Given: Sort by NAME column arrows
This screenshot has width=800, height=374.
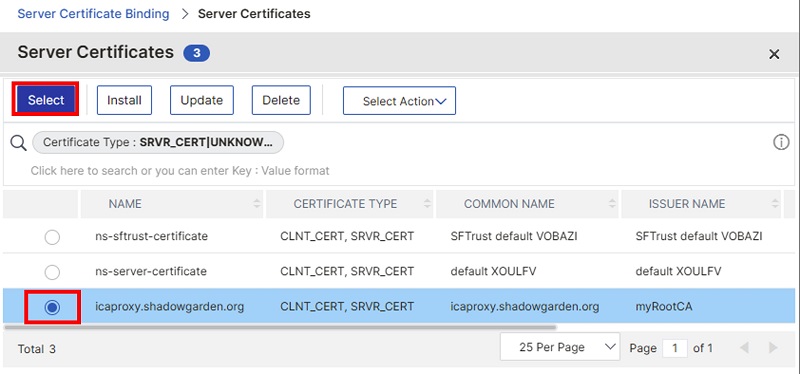Looking at the screenshot, I should coord(257,204).
